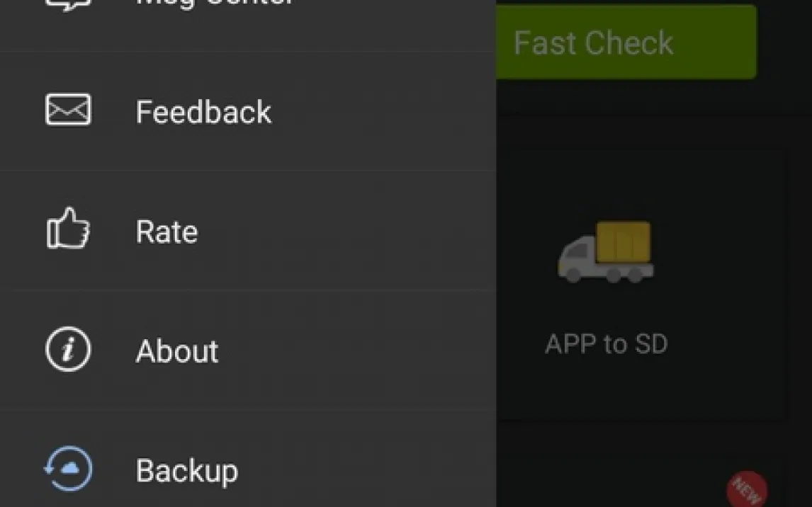Click the yellow cargo box on the truck

tap(623, 242)
